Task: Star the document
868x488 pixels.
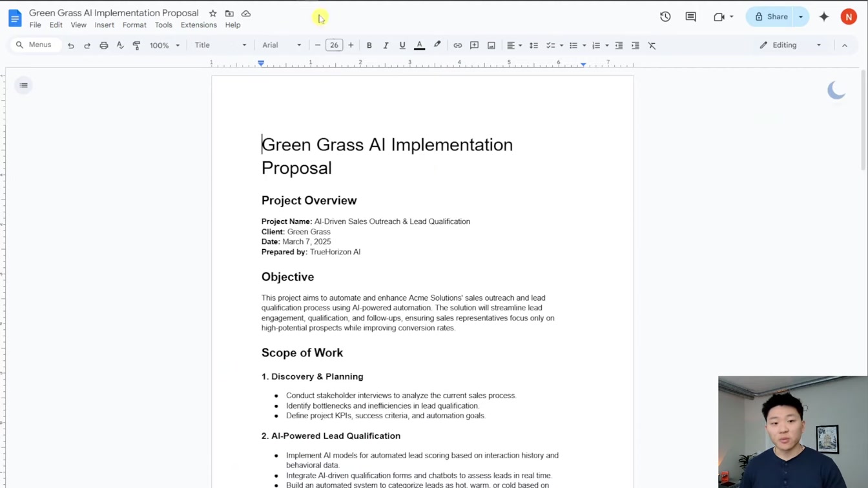Action: 212,14
